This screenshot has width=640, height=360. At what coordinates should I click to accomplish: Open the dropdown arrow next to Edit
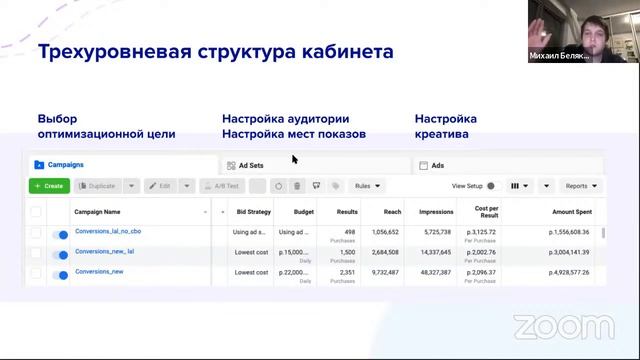[187, 186]
